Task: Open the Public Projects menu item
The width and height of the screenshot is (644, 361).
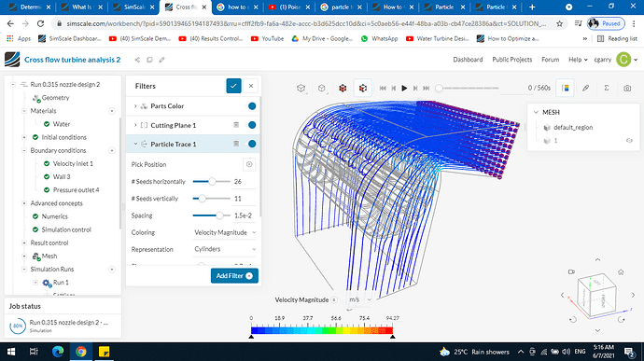Action: (511, 60)
